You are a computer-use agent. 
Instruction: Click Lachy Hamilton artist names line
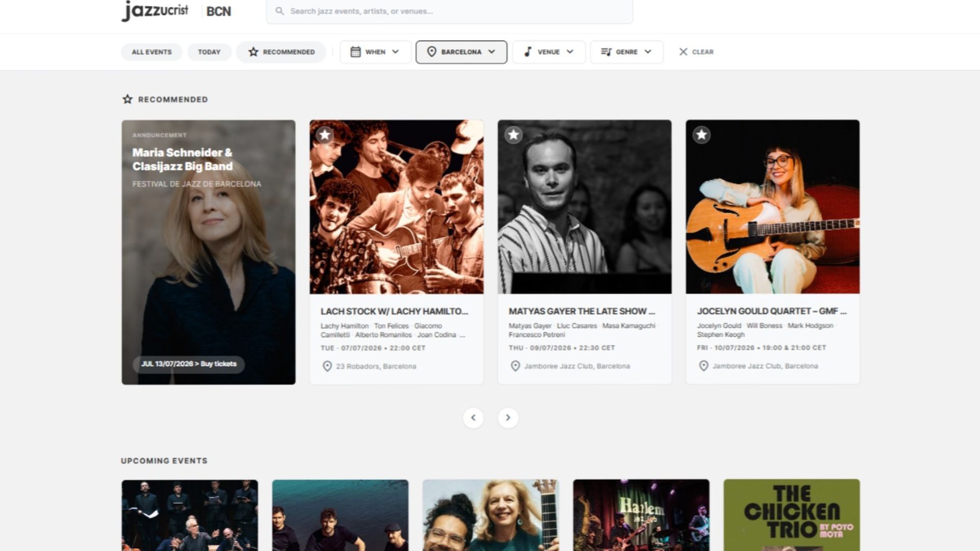click(393, 331)
